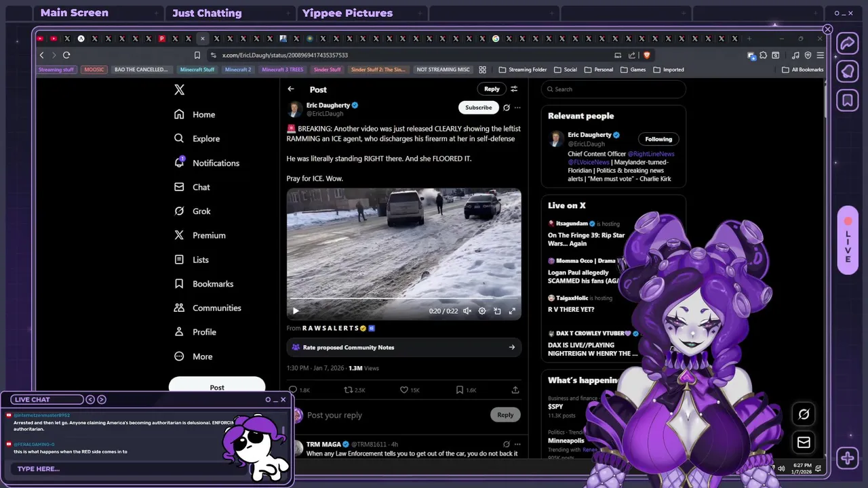This screenshot has width=868, height=488.
Task: Open the @RightLineNews mention link
Action: (x=651, y=154)
